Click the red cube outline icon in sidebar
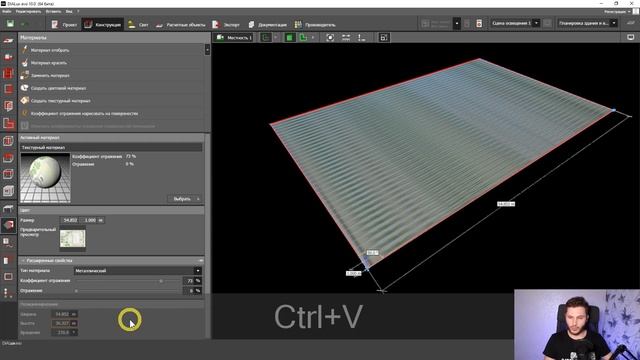640x360 pixels. point(8,141)
